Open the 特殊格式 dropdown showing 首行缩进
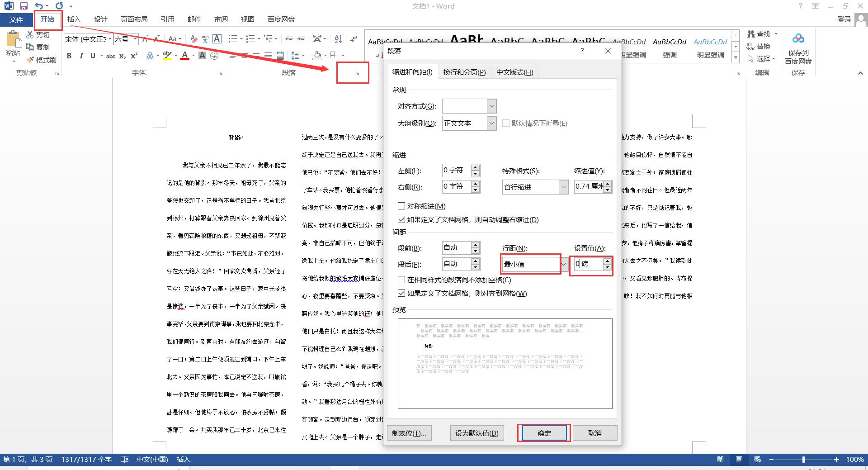This screenshot has height=470, width=868. coord(563,187)
